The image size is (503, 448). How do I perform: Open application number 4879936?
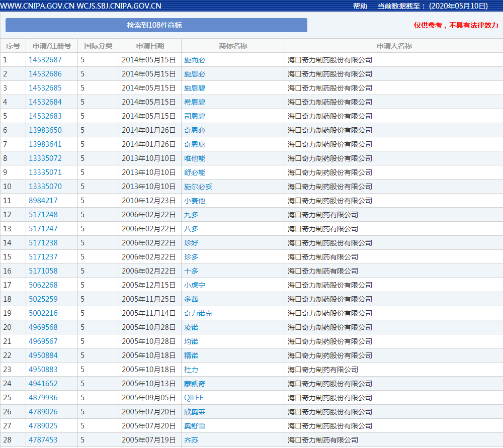[x=43, y=398]
